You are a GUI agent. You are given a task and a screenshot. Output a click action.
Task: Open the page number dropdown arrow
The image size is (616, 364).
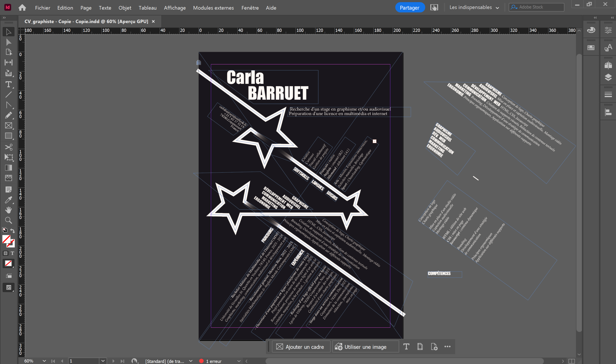103,361
